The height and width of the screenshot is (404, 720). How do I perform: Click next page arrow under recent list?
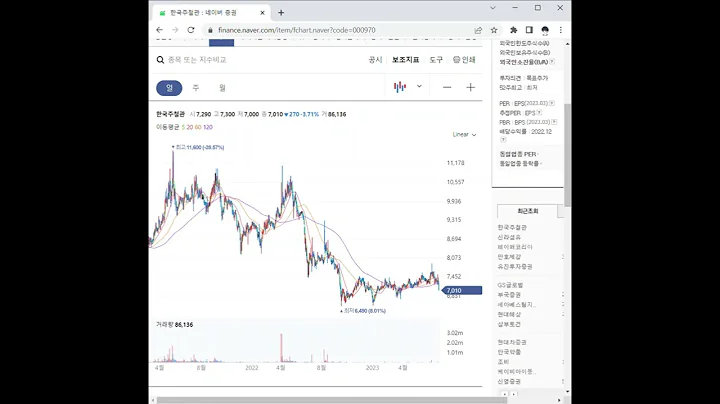[514, 394]
